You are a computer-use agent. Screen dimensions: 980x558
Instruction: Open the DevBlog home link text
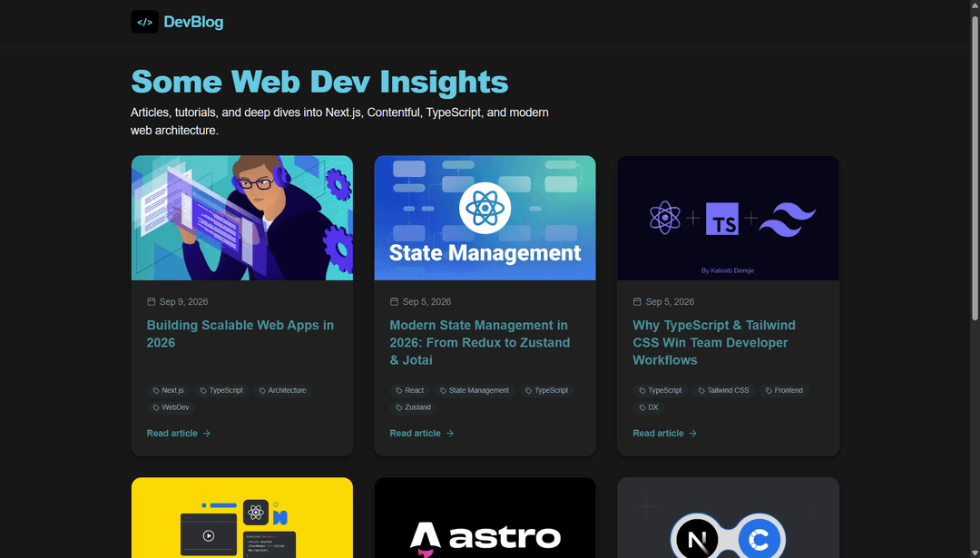pos(193,22)
